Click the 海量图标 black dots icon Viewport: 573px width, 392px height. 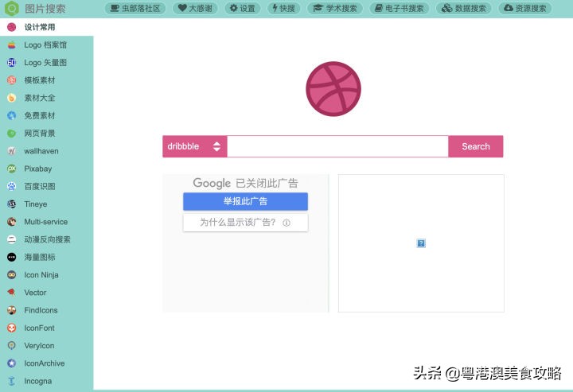point(12,258)
